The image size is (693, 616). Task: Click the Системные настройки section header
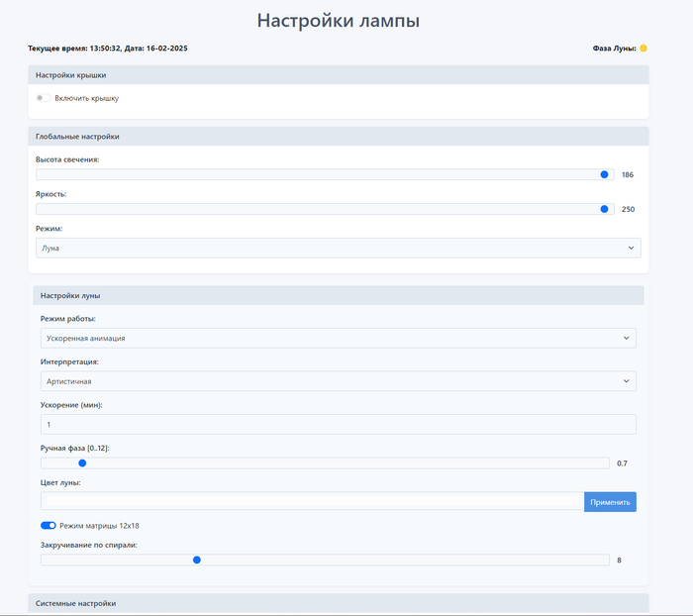pyautogui.click(x=338, y=602)
